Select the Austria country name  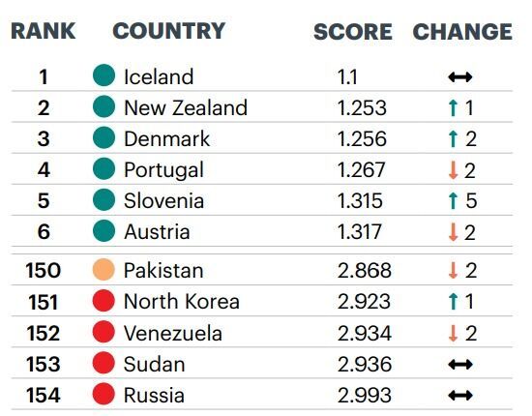pos(157,232)
